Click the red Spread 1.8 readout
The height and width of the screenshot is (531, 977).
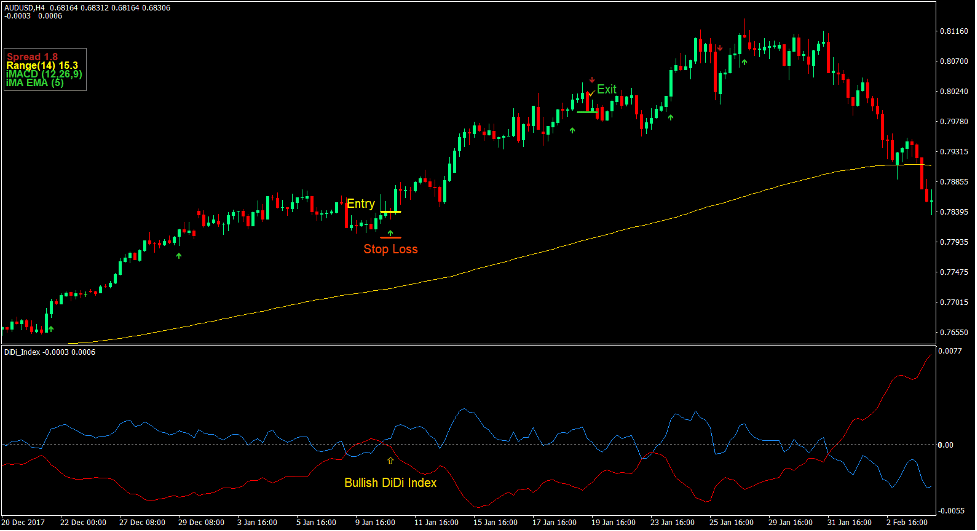coord(33,56)
